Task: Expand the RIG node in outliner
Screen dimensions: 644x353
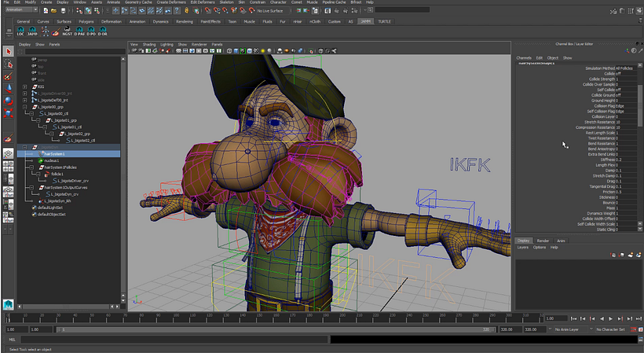Action: click(x=25, y=86)
